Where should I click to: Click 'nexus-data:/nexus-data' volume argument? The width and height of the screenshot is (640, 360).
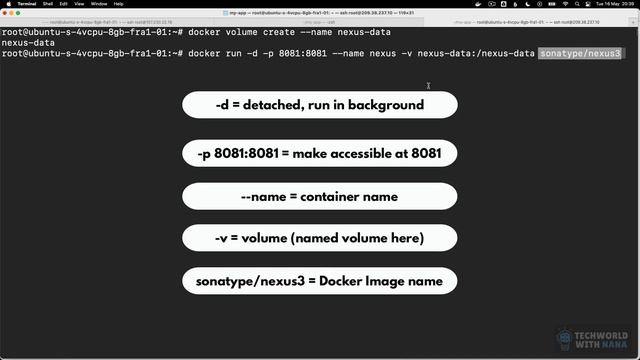coord(476,53)
